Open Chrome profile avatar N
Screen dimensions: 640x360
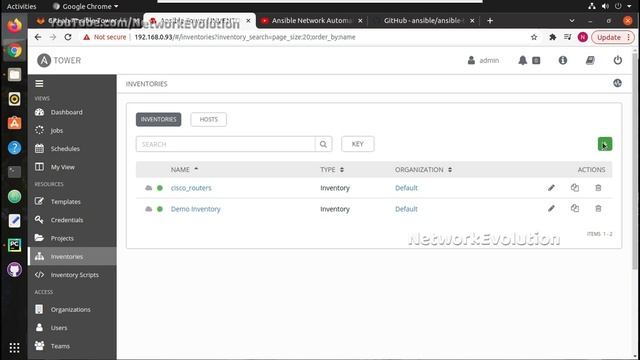582,37
